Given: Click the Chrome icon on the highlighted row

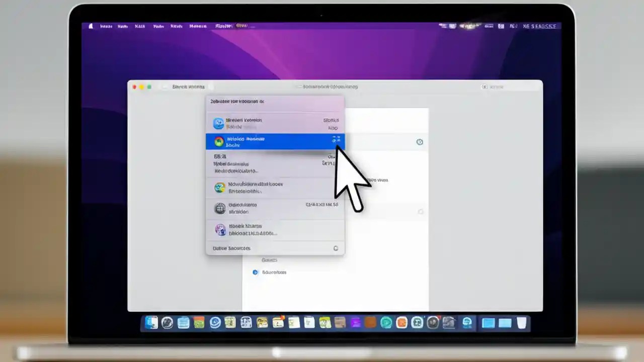Looking at the screenshot, I should 219,141.
